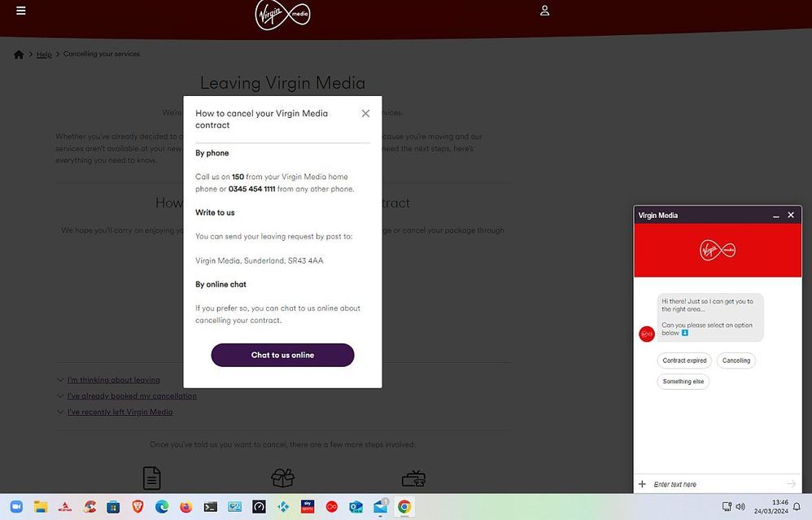The image size is (812, 520).
Task: Go to home via breadcrumb house icon
Action: 19,55
